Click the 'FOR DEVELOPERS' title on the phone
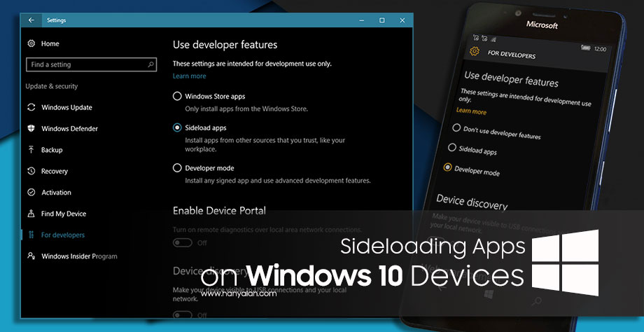 pyautogui.click(x=512, y=54)
